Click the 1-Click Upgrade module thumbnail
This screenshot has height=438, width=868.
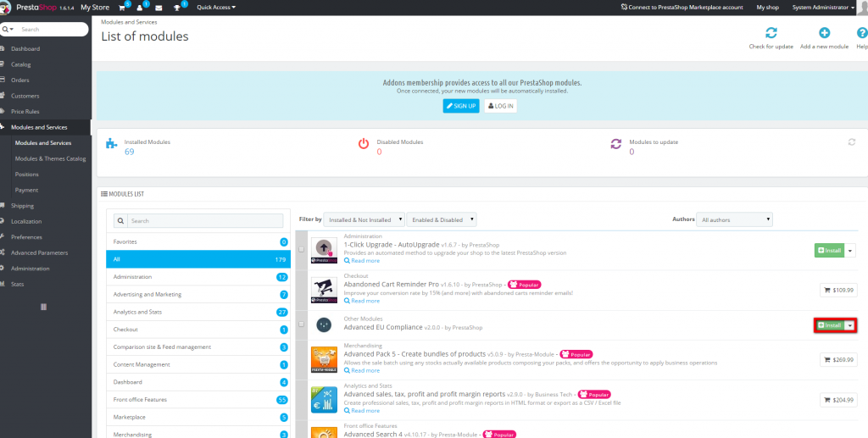coord(324,251)
